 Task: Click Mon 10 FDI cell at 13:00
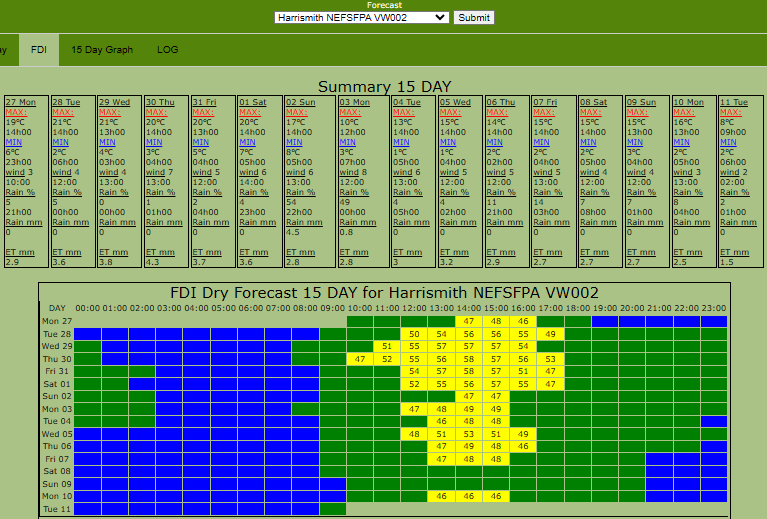(442, 496)
